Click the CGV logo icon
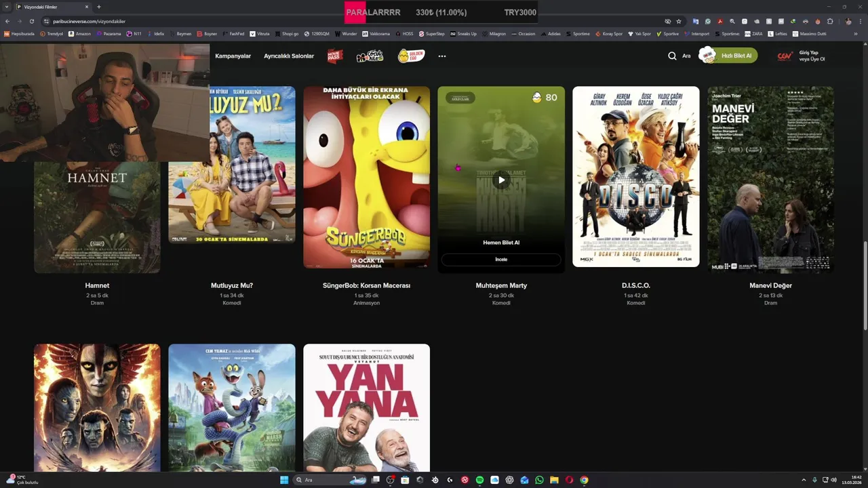The width and height of the screenshot is (868, 488). click(x=785, y=56)
